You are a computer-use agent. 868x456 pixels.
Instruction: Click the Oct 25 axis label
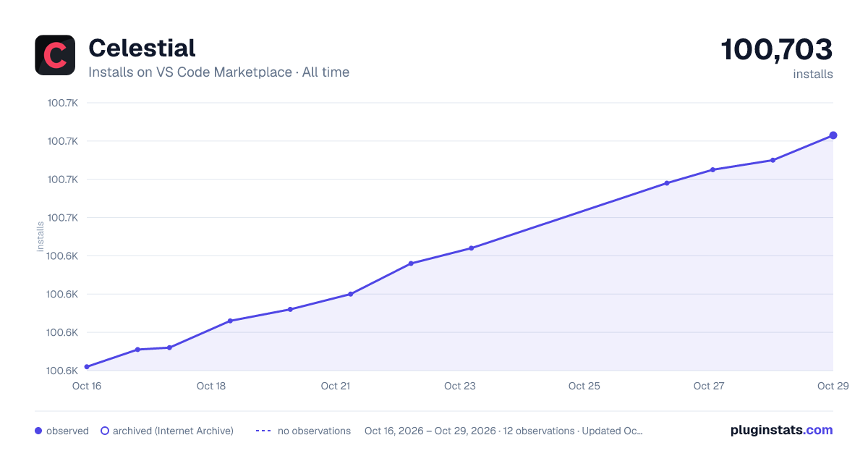(584, 386)
